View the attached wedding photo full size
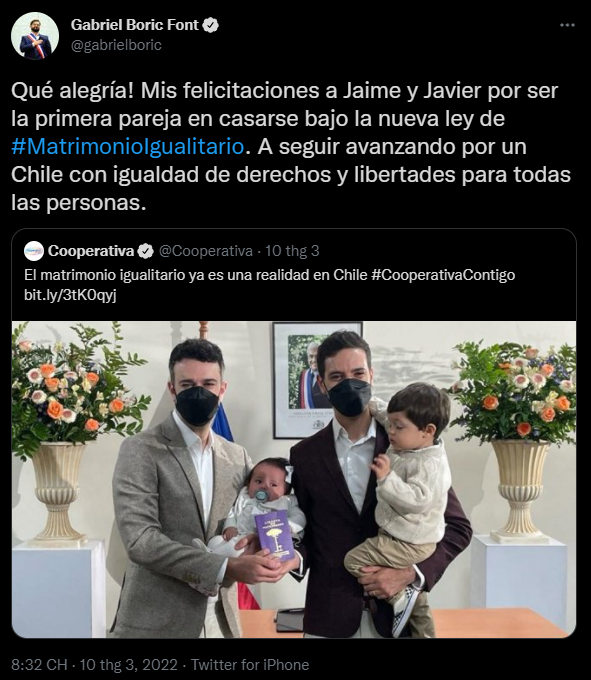This screenshot has height=680, width=591. click(x=294, y=479)
